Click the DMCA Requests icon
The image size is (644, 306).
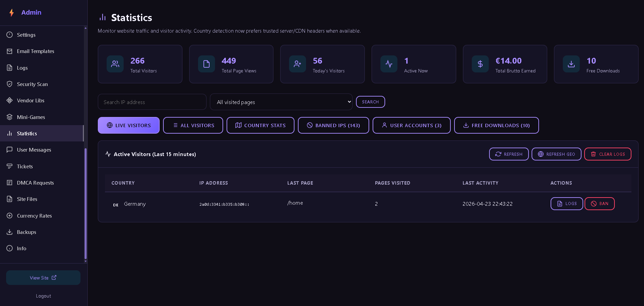pyautogui.click(x=10, y=183)
